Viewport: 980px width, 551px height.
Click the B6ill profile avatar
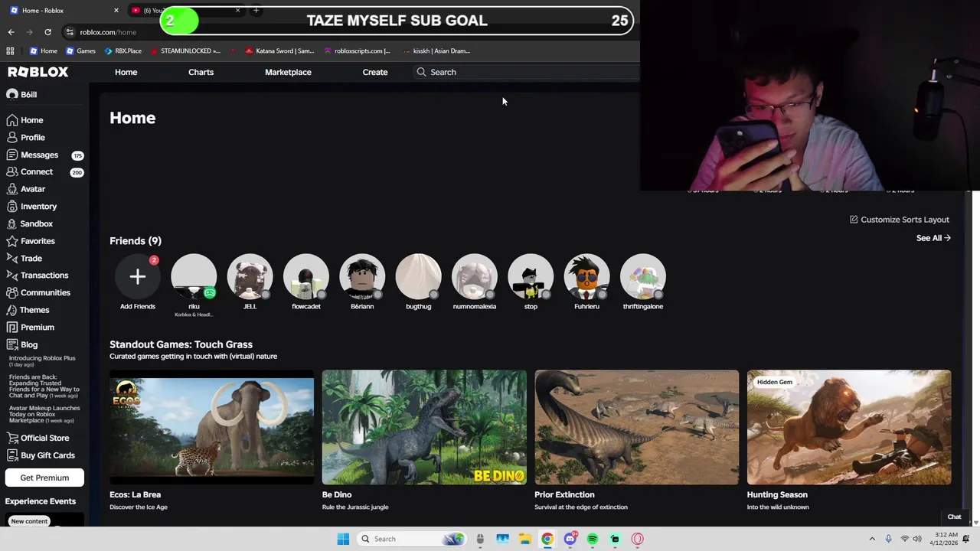tap(12, 94)
